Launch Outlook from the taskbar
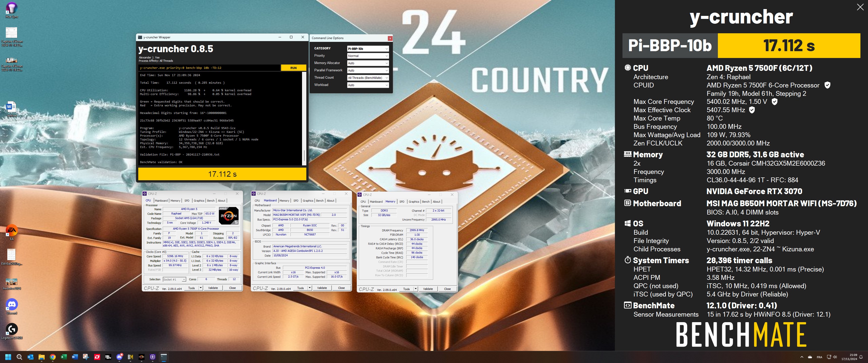Image resolution: width=868 pixels, height=363 pixels. (x=30, y=357)
